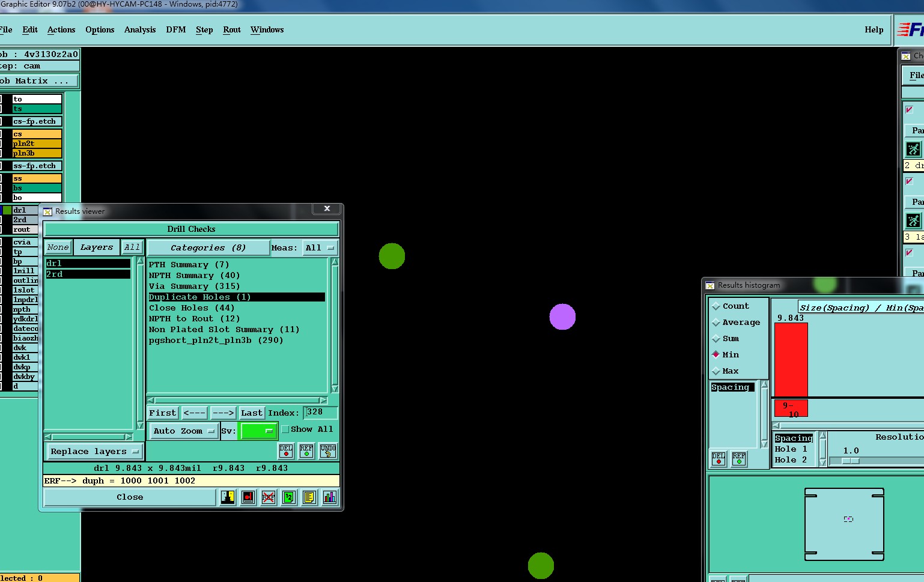The image size is (924, 582).
Task: Click the crossed-out REF icon
Action: pos(269,497)
